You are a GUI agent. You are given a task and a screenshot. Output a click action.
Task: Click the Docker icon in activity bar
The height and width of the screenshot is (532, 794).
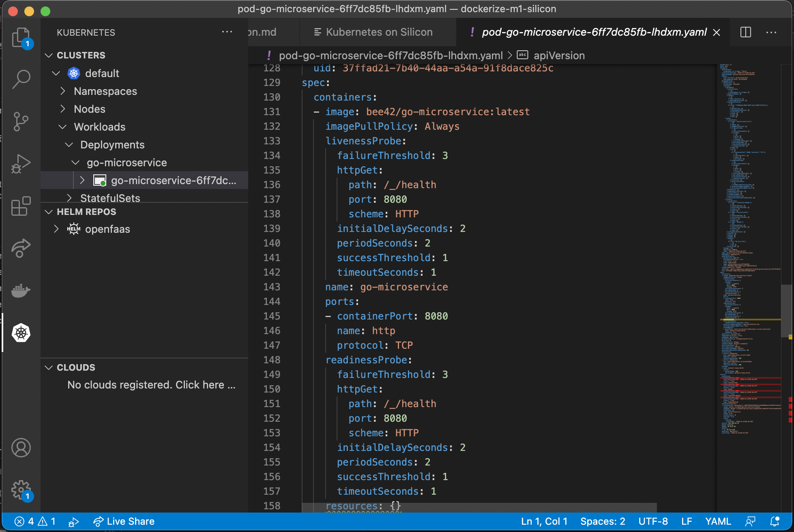coord(21,291)
